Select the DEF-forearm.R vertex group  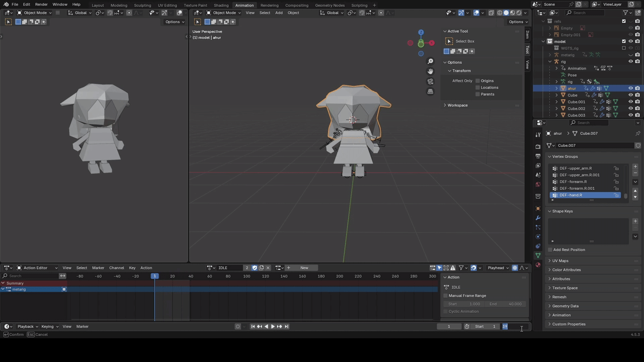573,182
